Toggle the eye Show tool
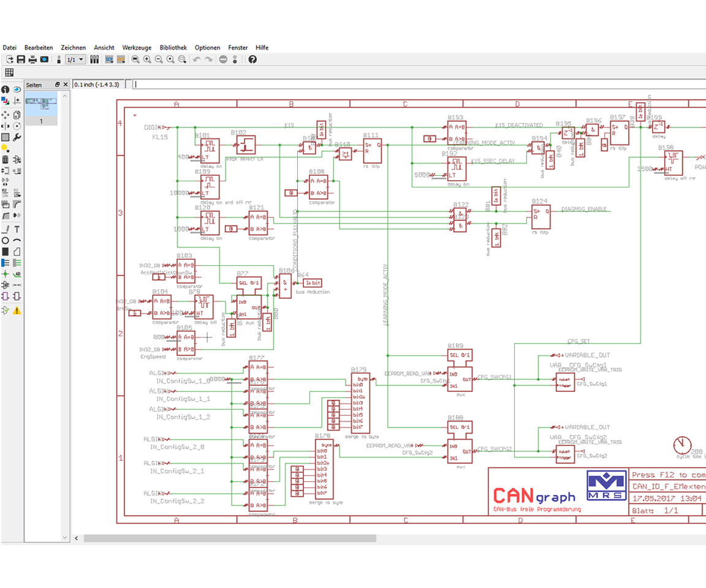 [x=17, y=89]
